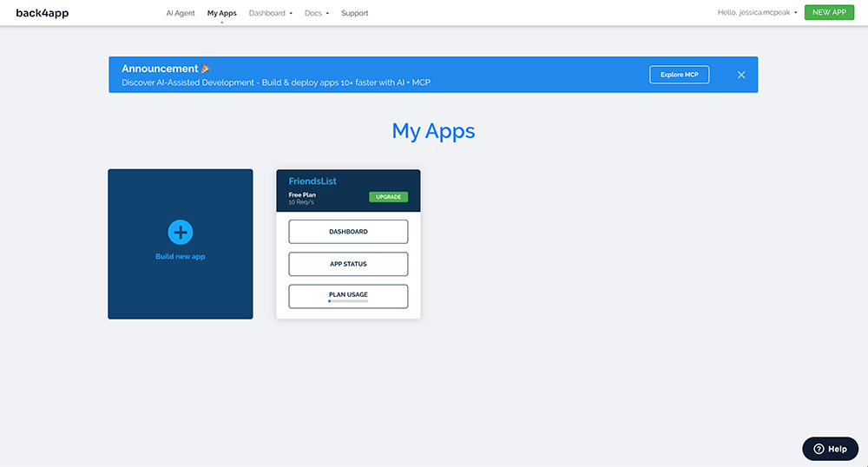Select the My Apps nav item
868x467 pixels.
click(222, 13)
